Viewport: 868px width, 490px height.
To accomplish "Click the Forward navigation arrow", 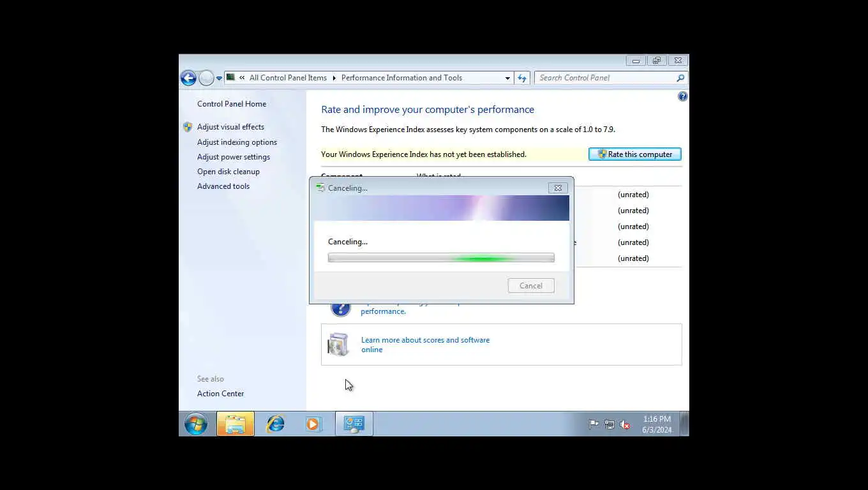I will pyautogui.click(x=206, y=78).
